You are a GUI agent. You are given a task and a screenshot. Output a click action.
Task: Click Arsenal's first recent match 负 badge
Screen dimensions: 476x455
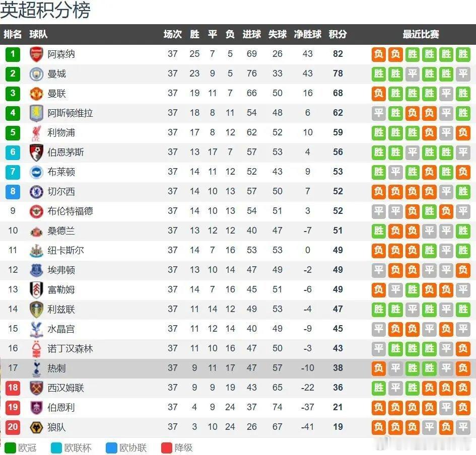click(x=379, y=54)
